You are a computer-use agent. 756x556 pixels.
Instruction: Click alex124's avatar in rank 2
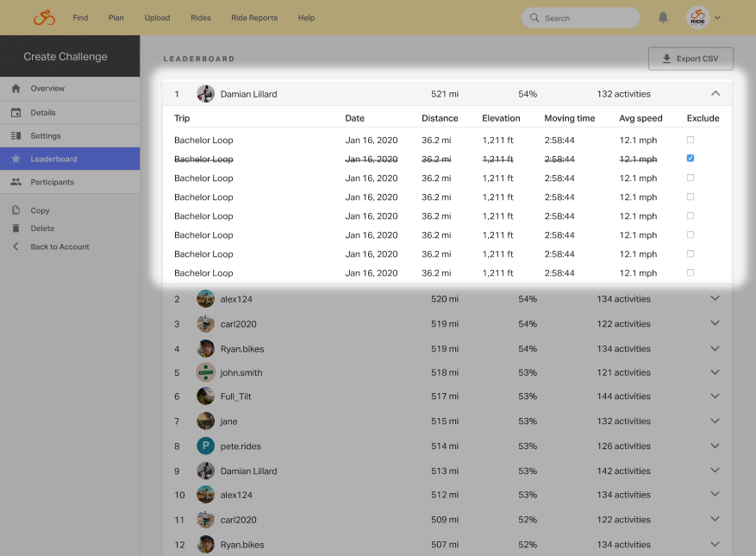205,299
